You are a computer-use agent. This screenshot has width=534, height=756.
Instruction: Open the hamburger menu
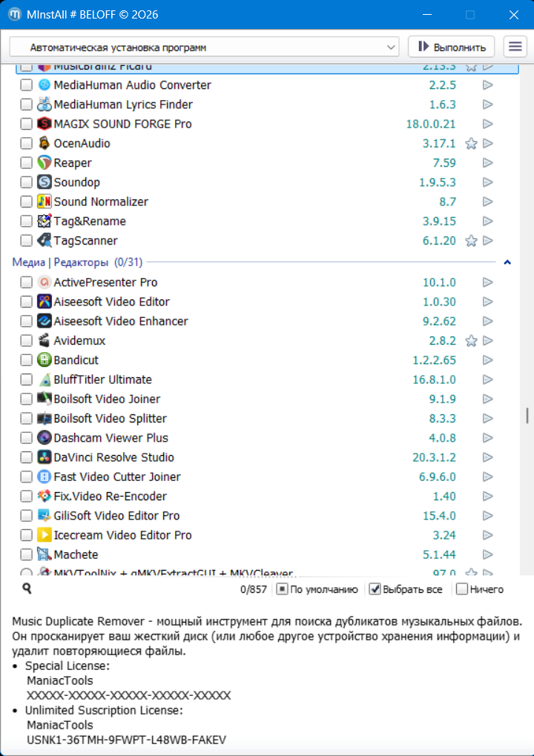(x=515, y=47)
